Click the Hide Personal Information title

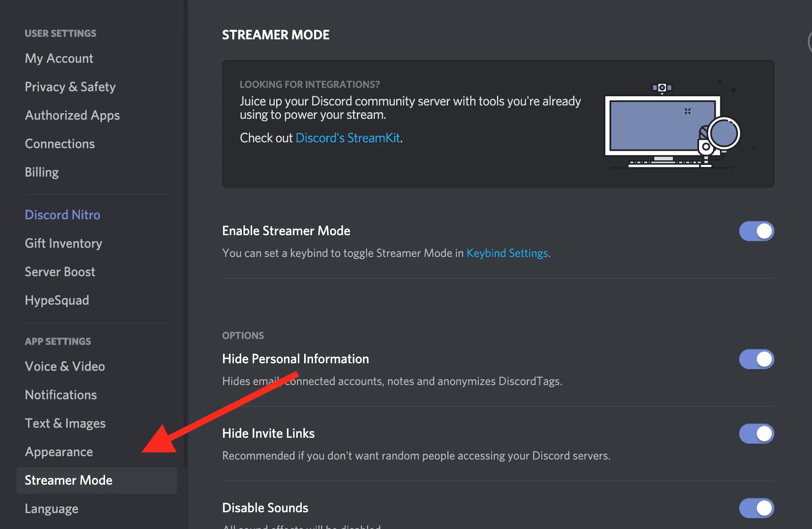pos(295,359)
